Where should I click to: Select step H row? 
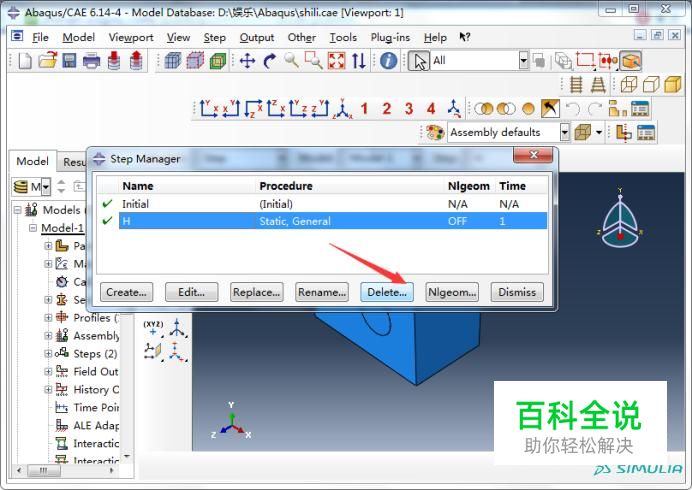click(323, 221)
